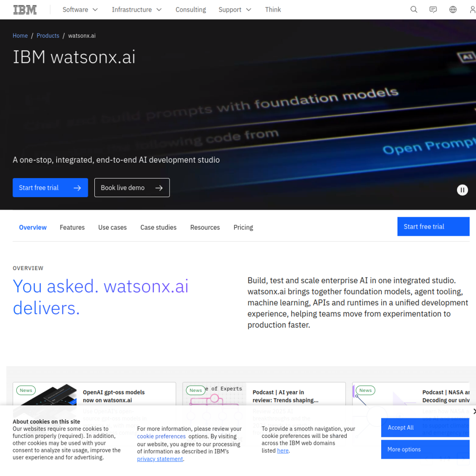Accept All cookies
Image resolution: width=476 pixels, height=476 pixels.
pyautogui.click(x=425, y=428)
